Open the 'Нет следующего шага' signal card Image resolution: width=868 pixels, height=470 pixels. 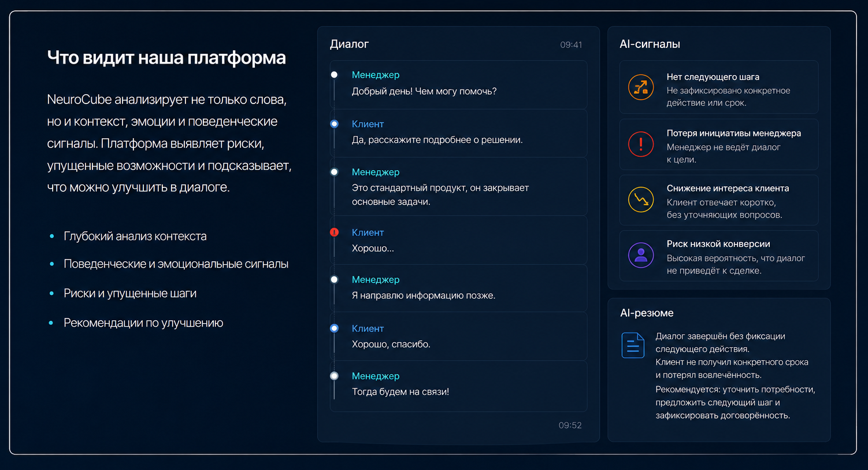pyautogui.click(x=719, y=87)
